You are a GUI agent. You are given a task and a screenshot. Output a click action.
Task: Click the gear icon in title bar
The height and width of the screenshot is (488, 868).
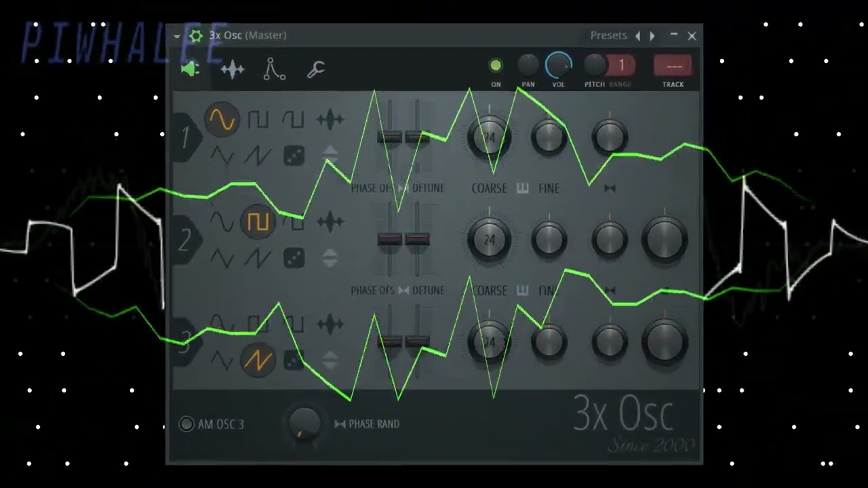196,36
